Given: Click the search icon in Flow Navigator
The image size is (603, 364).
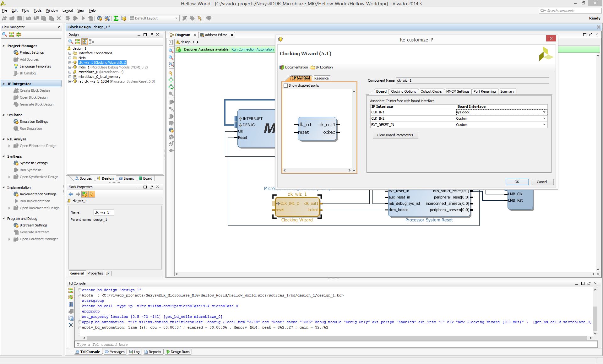Looking at the screenshot, I should [4, 34].
